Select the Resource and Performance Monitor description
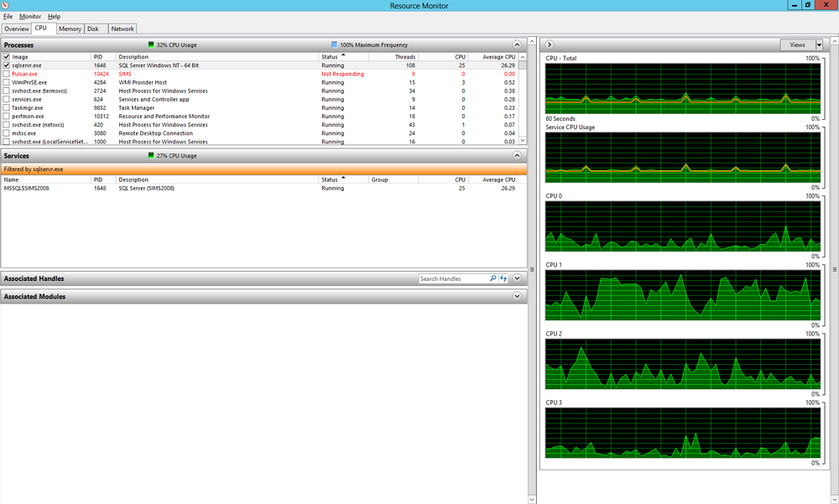The height and width of the screenshot is (504, 839). click(x=164, y=116)
